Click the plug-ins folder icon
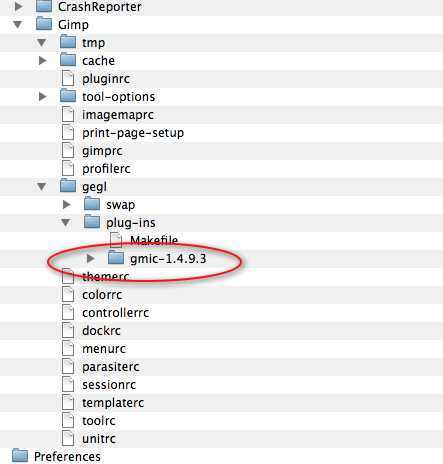Viewport: 443px width, 464px height. coord(92,222)
